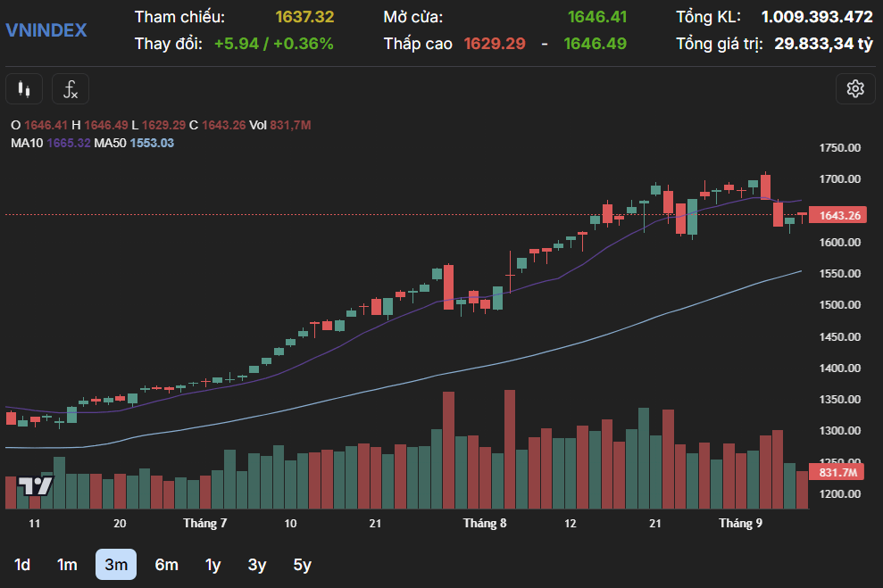The width and height of the screenshot is (883, 588).
Task: Open the candlestick chart type selector
Action: 24,89
